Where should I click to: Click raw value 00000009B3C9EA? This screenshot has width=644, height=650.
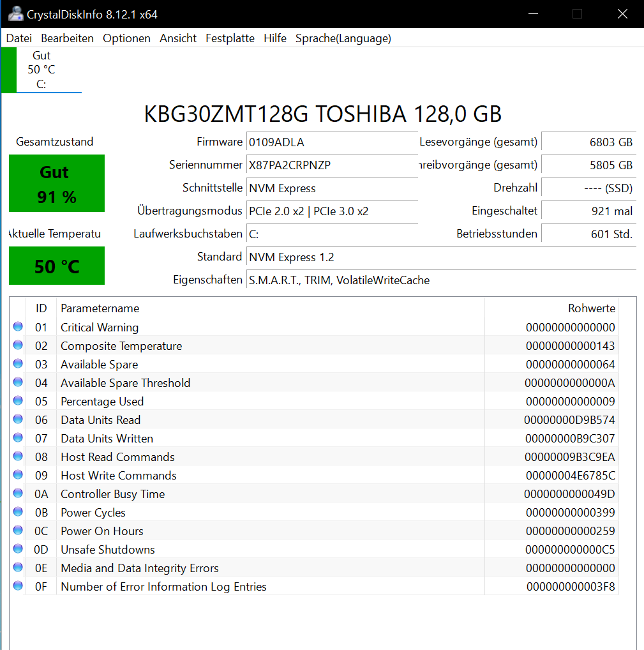tap(570, 457)
